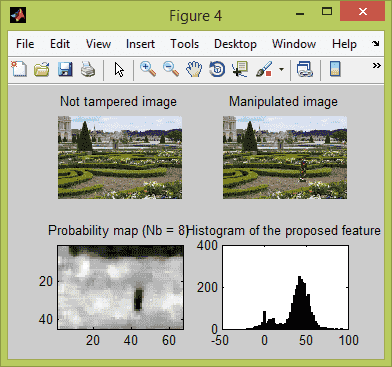Click the 'Probability map (Nb = 8)' title
This screenshot has width=392, height=367.
pyautogui.click(x=118, y=231)
